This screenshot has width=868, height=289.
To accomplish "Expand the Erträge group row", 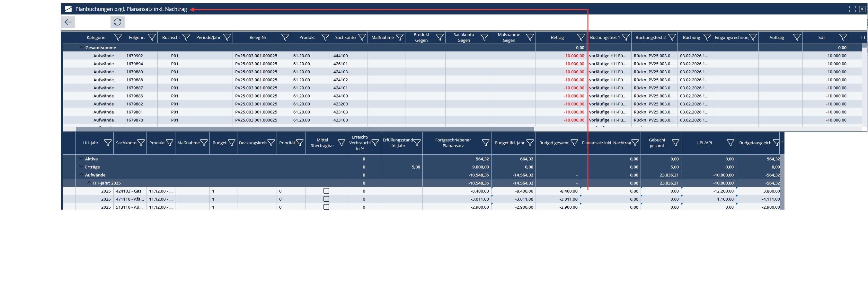I will (x=81, y=167).
